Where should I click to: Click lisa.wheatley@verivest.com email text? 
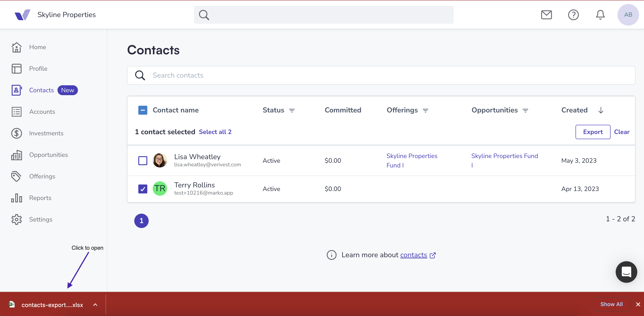coord(207,165)
